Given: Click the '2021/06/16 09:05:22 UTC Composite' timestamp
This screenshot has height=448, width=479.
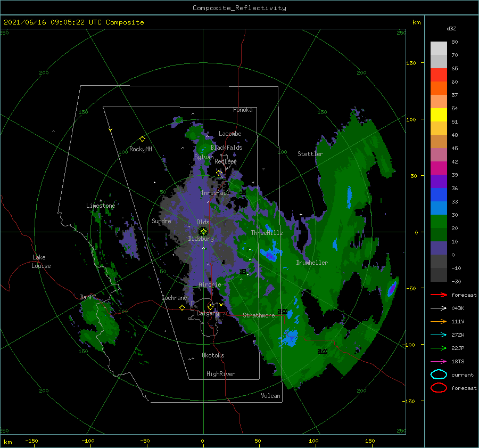Looking at the screenshot, I should coord(73,22).
